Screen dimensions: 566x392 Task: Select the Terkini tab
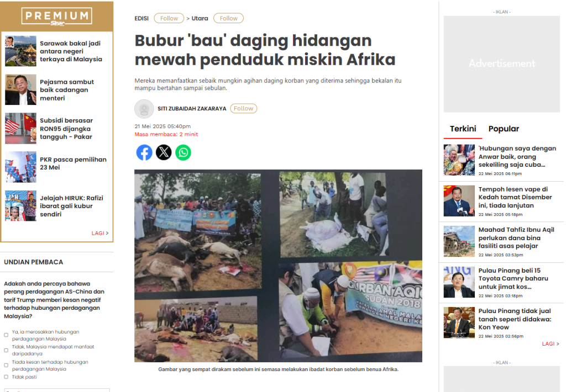pos(463,129)
